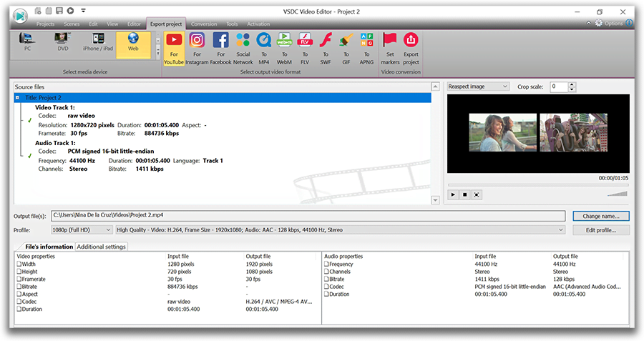This screenshot has height=341, width=644.
Task: Click the VSDC application logo button
Action: coord(20,16)
